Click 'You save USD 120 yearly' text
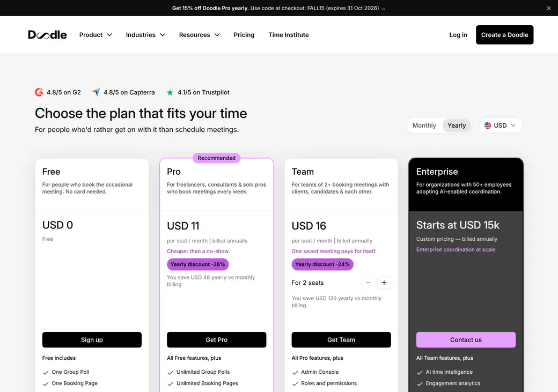This screenshot has width=558, height=392. click(x=336, y=302)
